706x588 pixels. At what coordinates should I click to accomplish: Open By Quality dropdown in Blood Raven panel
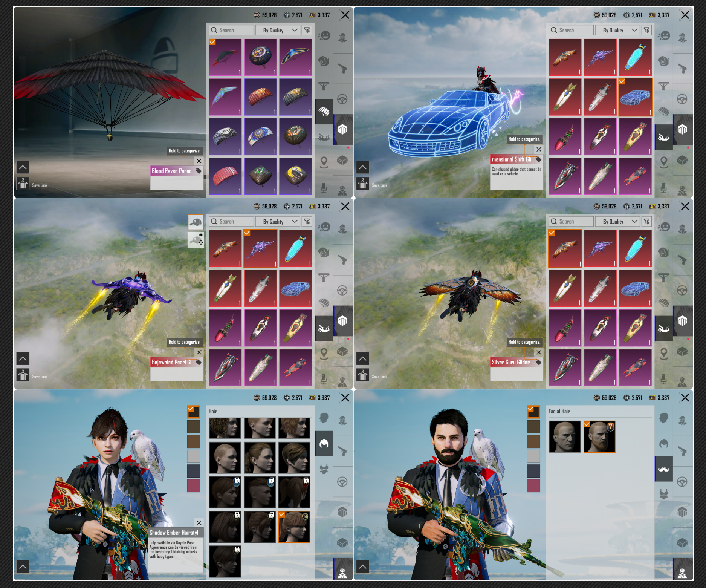pos(278,30)
